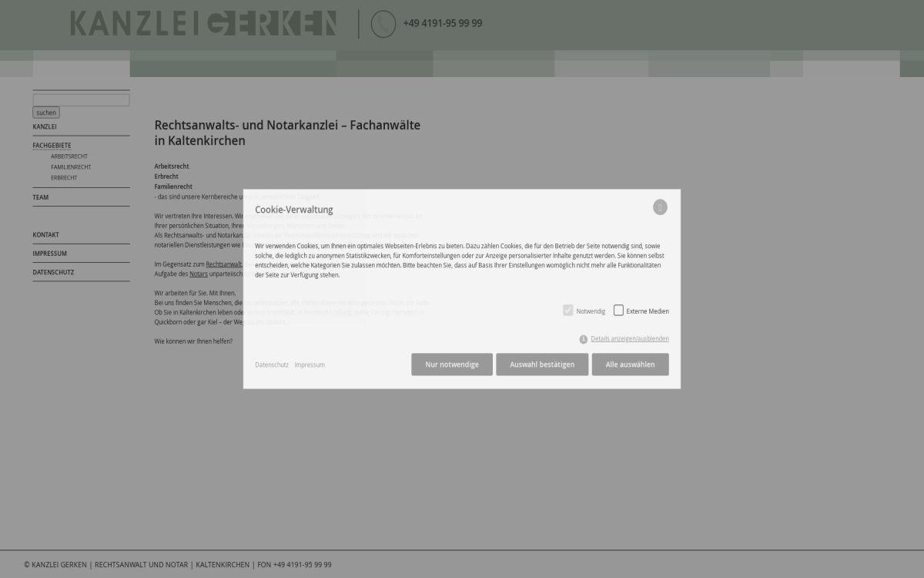Click the phone icon in the header
The height and width of the screenshot is (578, 924).
[x=383, y=23]
